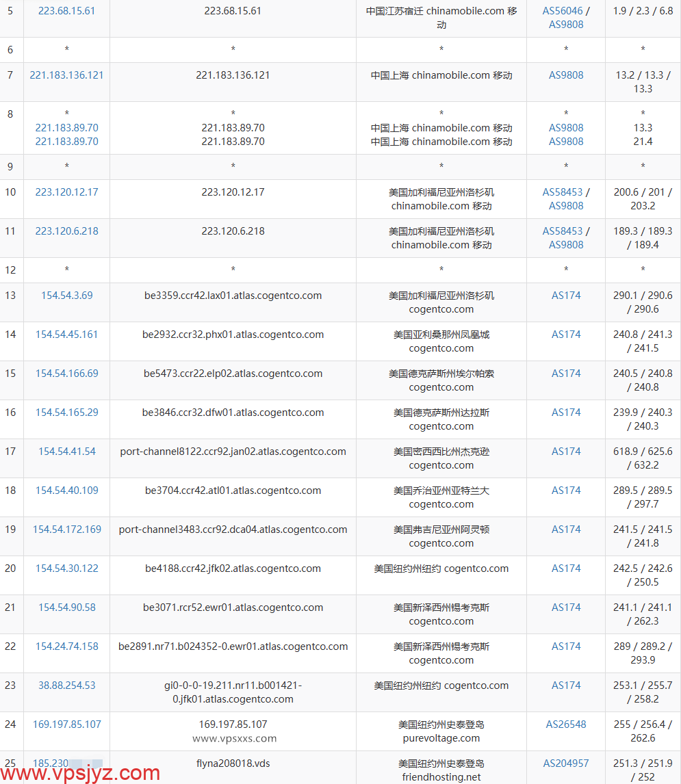The width and height of the screenshot is (681, 784).
Task: Click the 美国弗吉尼亚州阿灵顿 location cell
Action: click(441, 536)
